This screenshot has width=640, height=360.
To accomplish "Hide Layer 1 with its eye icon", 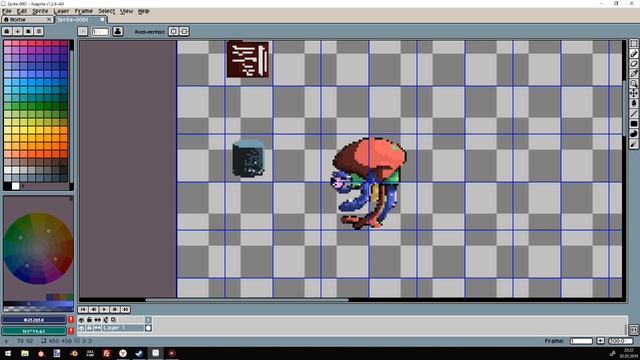I will point(82,328).
